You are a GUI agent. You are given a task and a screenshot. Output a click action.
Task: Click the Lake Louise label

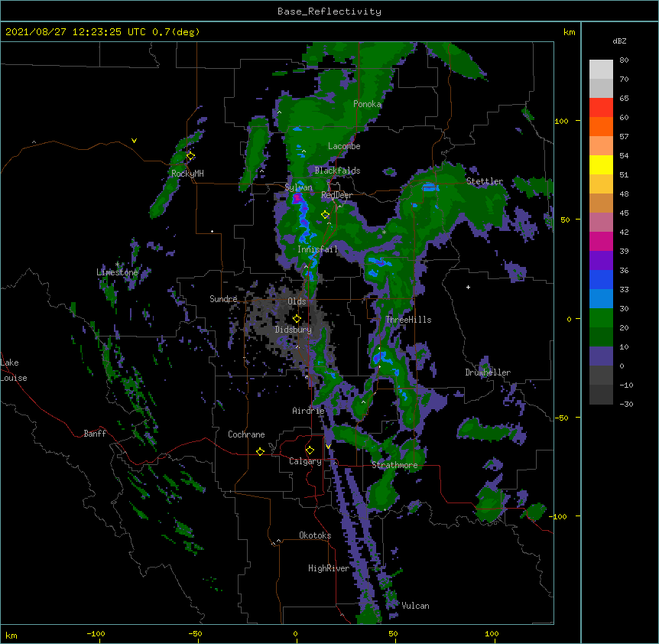[14, 370]
